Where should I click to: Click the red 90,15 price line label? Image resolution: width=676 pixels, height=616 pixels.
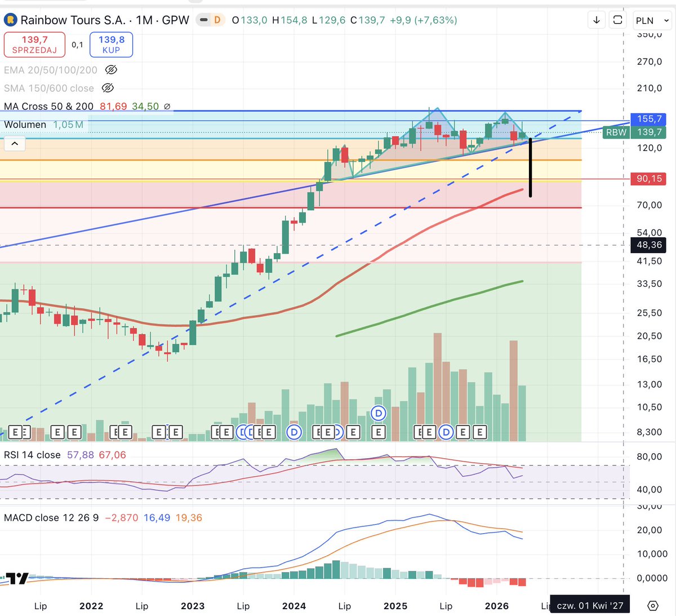[649, 179]
